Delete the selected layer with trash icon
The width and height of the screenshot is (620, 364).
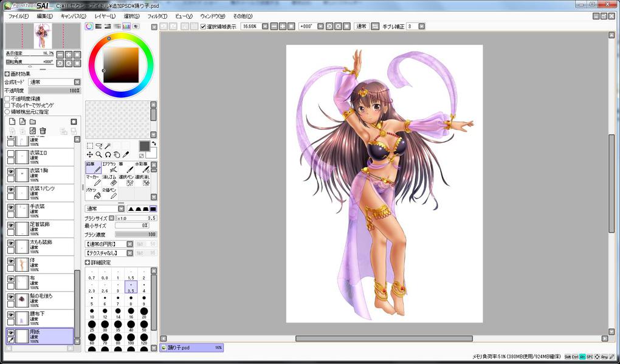43,131
